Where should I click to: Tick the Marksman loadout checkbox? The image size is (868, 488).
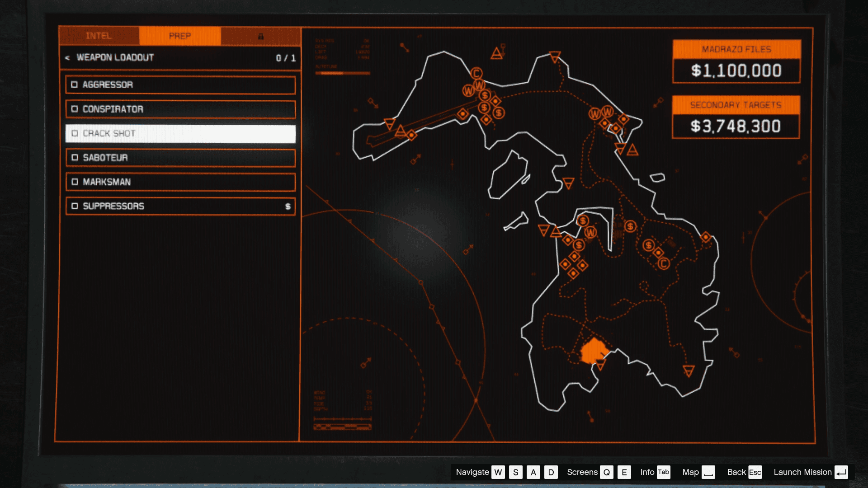(75, 182)
